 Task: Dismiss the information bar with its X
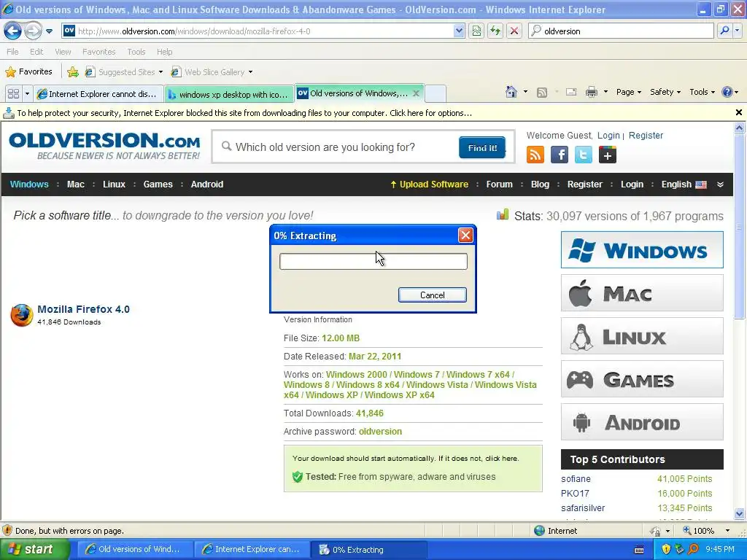tap(739, 112)
